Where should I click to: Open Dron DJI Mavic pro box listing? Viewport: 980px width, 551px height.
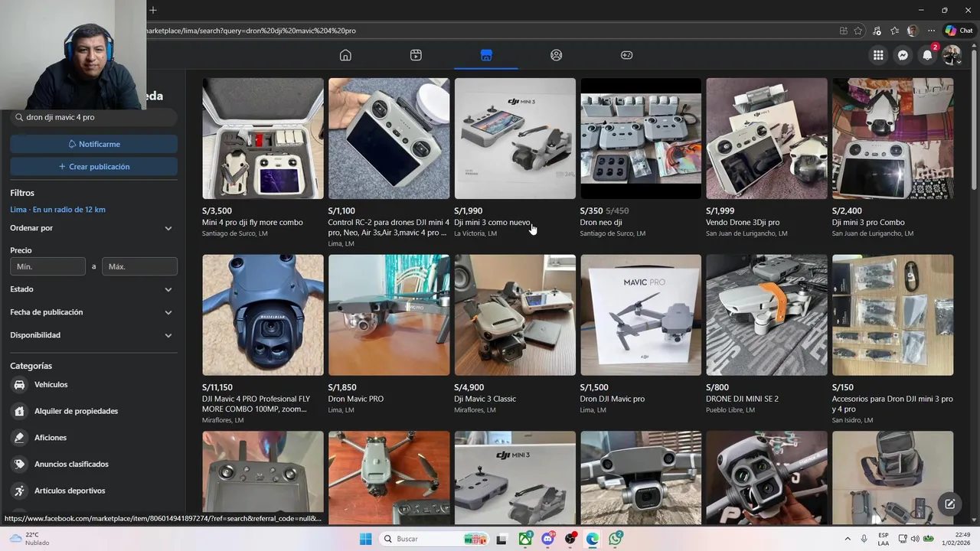click(641, 315)
